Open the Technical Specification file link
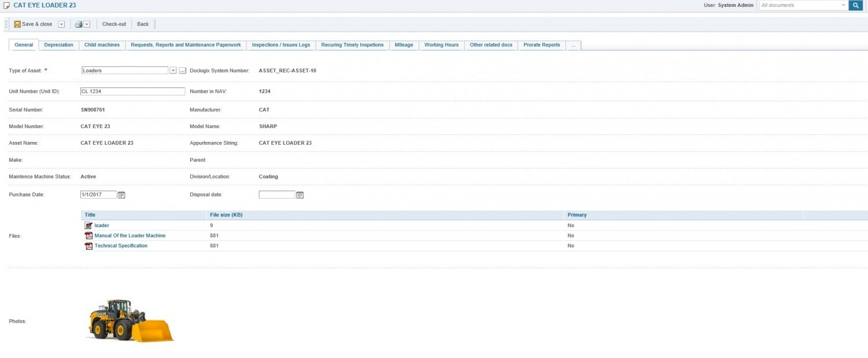 coord(121,246)
